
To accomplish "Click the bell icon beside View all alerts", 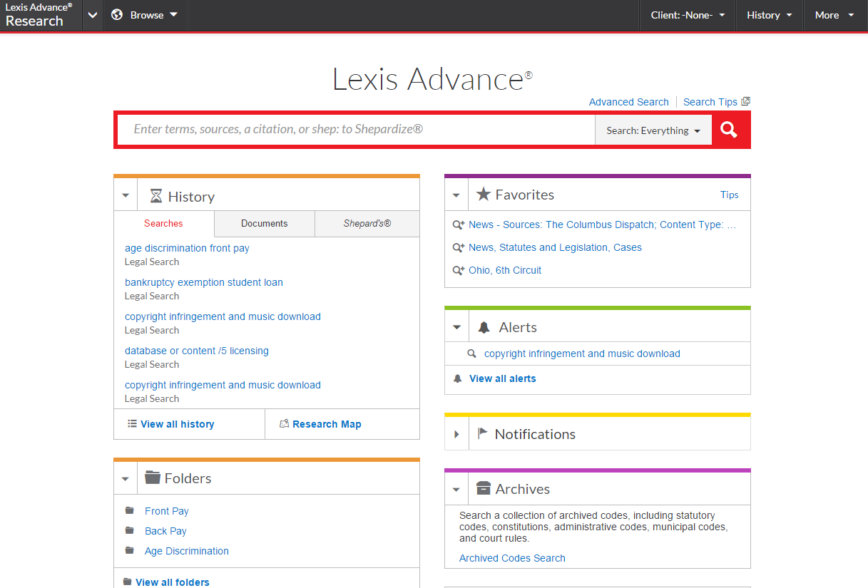I will (x=458, y=378).
